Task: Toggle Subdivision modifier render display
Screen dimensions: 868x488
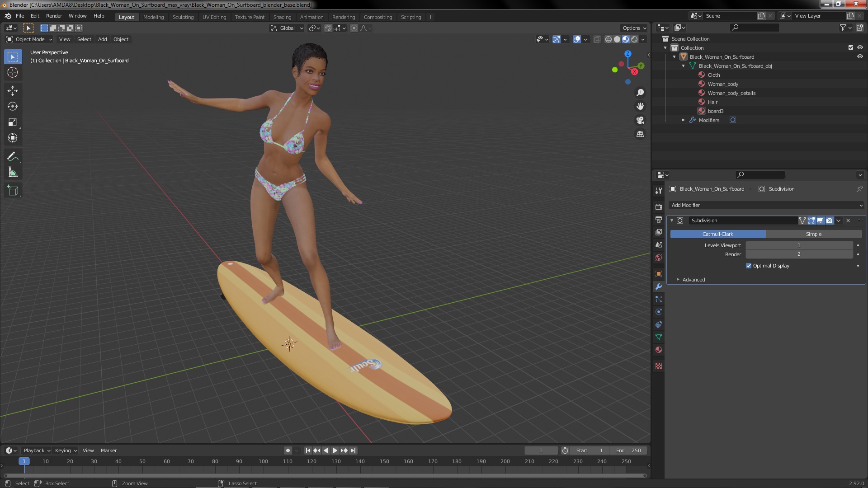Action: (830, 221)
